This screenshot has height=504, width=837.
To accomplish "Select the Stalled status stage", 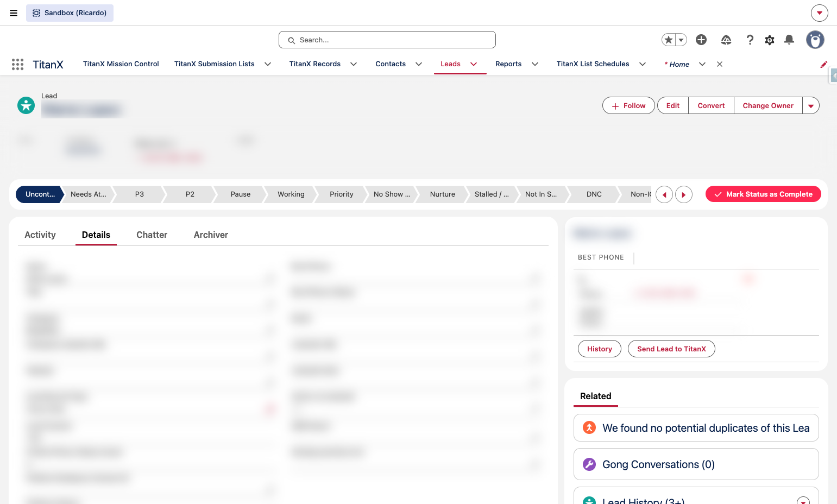I will (x=492, y=194).
